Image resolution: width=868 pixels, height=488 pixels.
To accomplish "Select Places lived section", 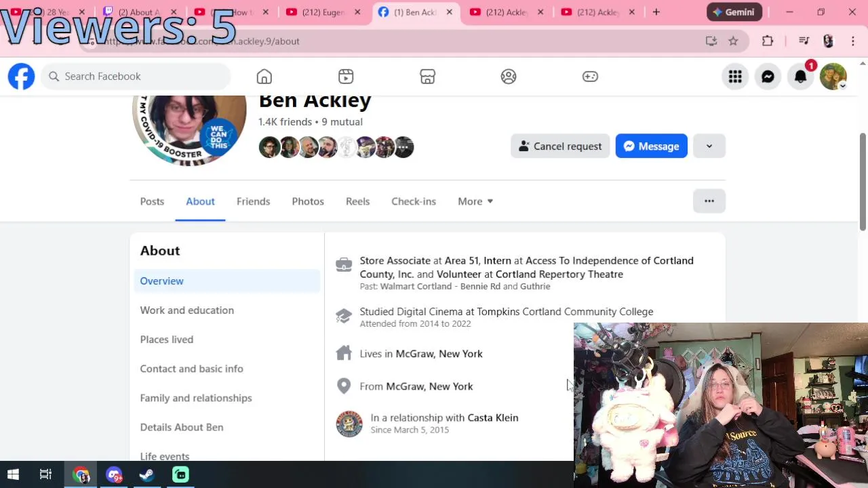I will pos(227,340).
